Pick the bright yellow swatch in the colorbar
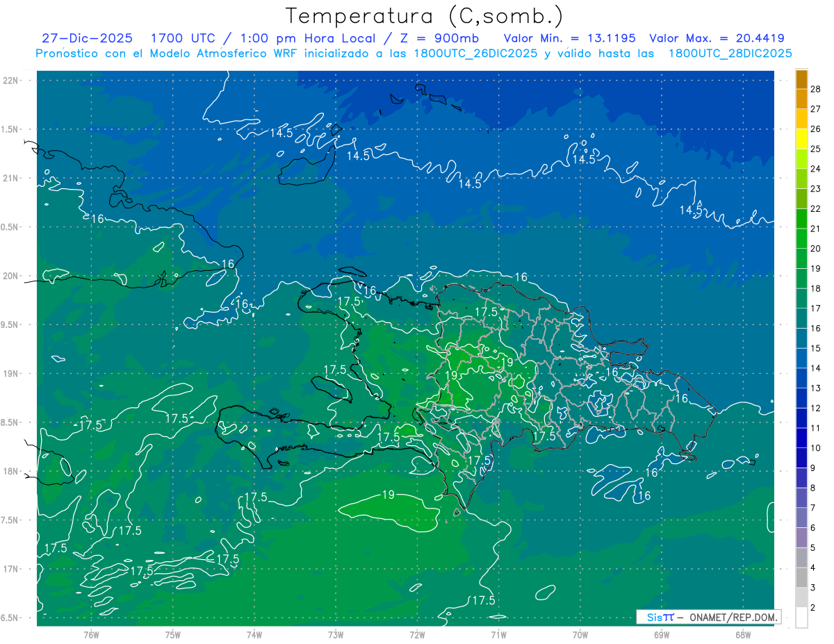This screenshot has height=644, width=834. click(x=802, y=139)
